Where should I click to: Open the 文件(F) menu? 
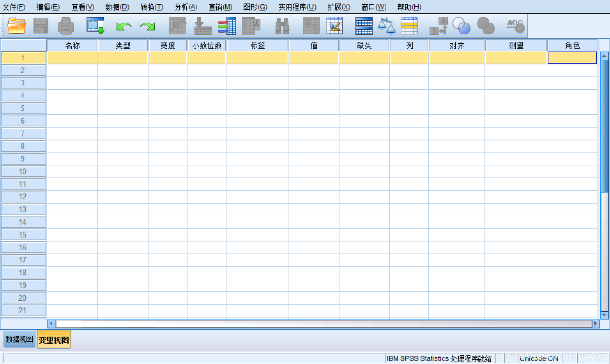[14, 7]
